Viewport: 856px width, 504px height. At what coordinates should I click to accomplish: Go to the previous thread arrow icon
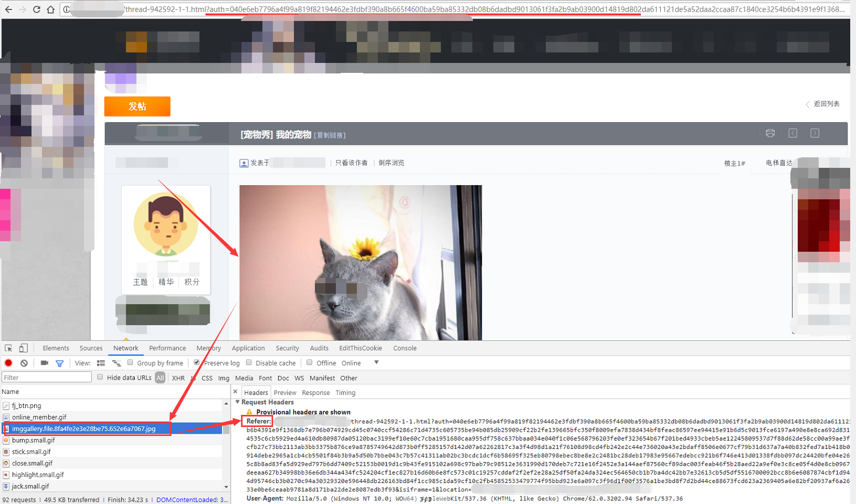[x=792, y=133]
